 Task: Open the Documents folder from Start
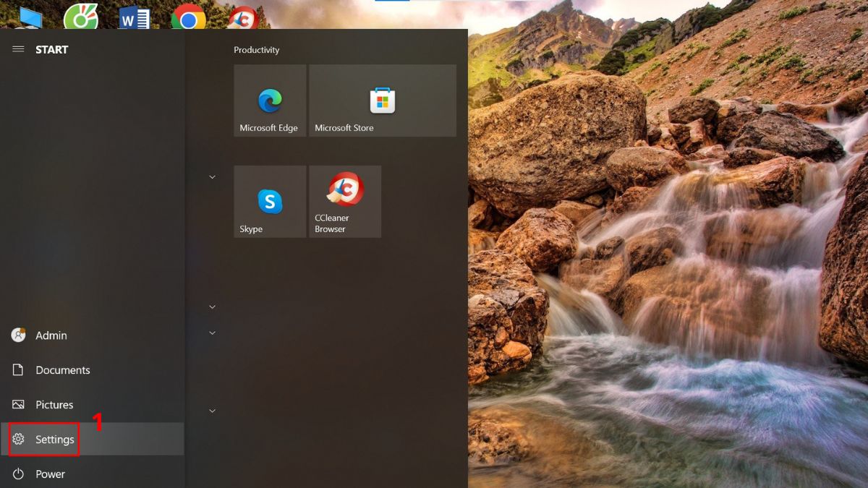[x=92, y=370]
